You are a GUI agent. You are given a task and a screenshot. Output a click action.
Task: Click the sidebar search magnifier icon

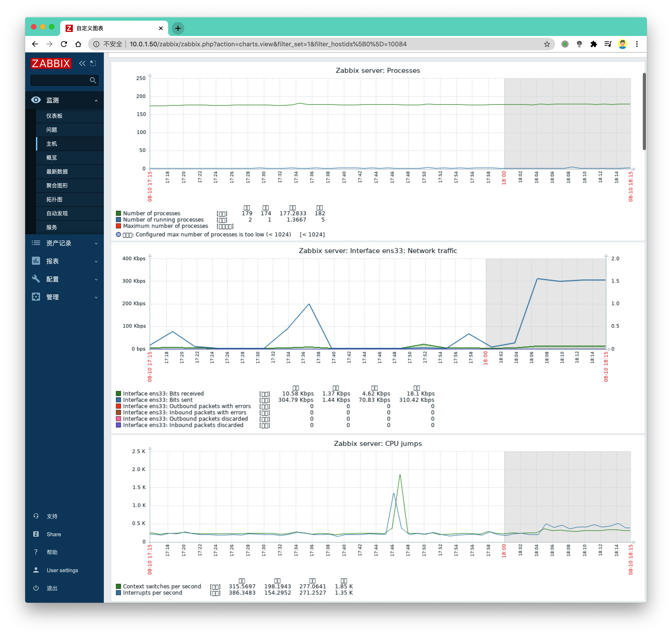[93, 80]
